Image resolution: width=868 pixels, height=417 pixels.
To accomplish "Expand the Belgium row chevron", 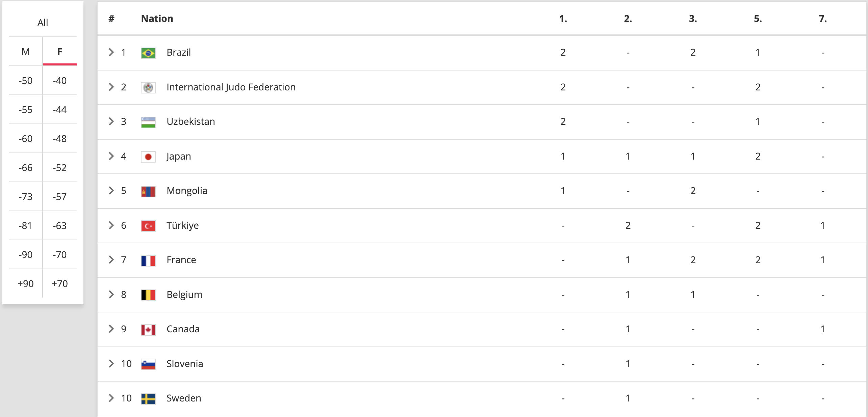I will pyautogui.click(x=111, y=295).
